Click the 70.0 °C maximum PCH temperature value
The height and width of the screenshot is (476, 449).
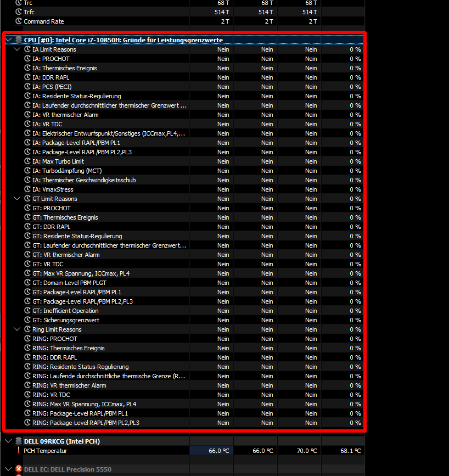point(307,451)
